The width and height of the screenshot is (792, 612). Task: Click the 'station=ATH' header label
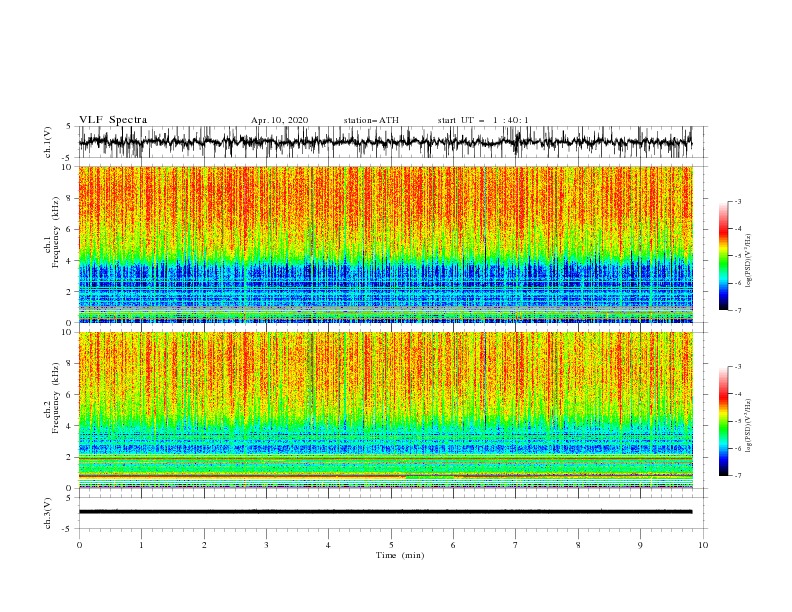click(371, 120)
